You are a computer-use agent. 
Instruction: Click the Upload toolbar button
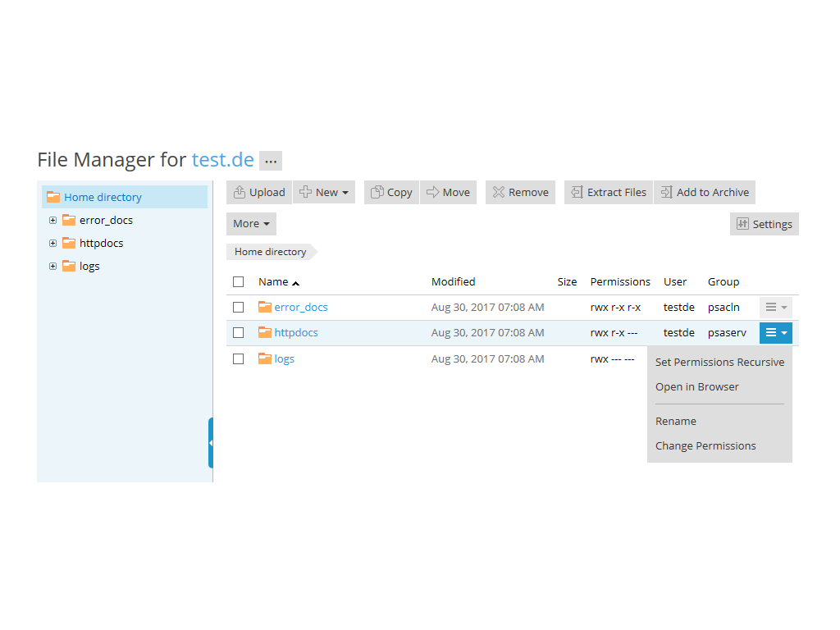pyautogui.click(x=259, y=193)
